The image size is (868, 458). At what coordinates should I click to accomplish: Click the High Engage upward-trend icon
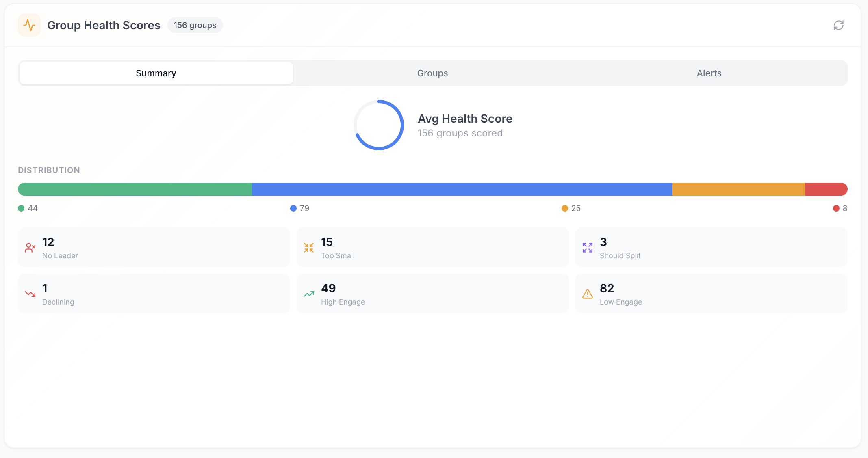(x=309, y=294)
